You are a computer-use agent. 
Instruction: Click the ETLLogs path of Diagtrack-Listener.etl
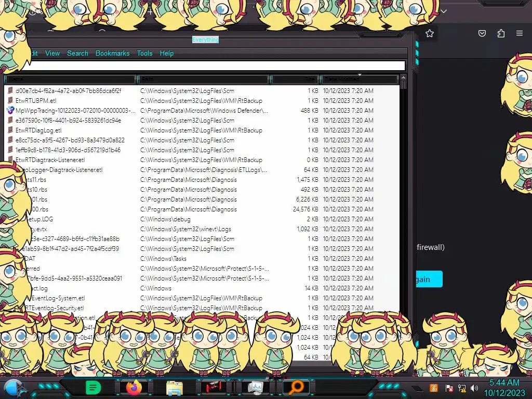204,170
